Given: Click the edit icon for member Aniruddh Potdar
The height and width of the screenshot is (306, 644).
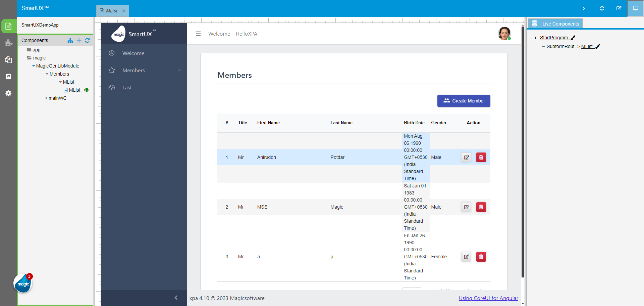Looking at the screenshot, I should (466, 157).
